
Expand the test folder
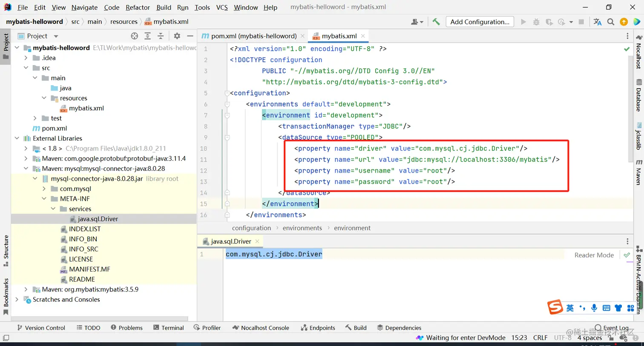(35, 118)
